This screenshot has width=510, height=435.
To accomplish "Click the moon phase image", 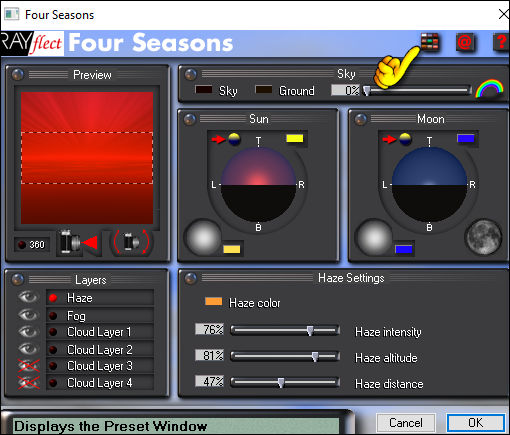I will click(483, 237).
